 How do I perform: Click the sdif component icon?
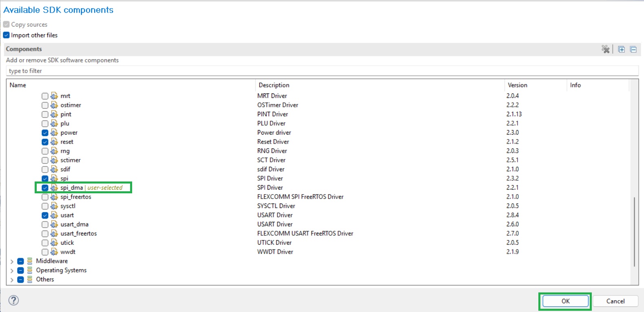(54, 169)
